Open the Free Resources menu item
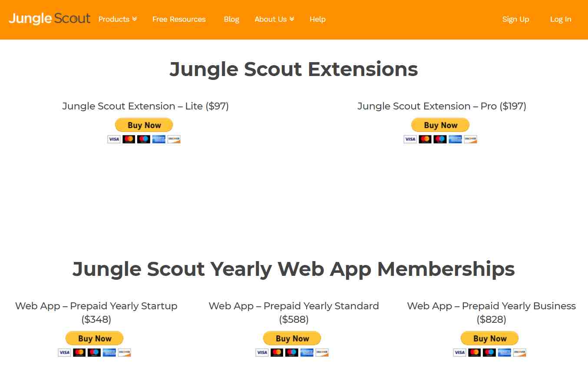 (x=179, y=19)
